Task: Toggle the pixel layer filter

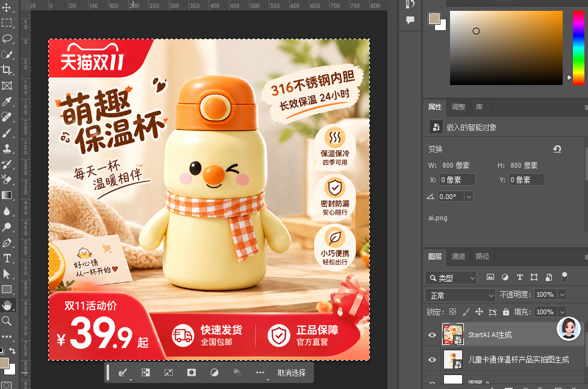Action: coord(490,277)
